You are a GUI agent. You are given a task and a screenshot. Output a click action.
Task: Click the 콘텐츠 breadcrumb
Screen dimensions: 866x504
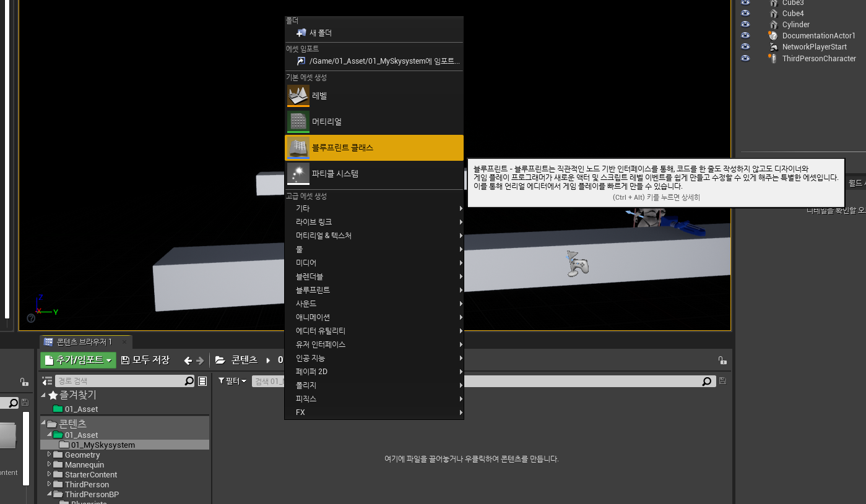(x=245, y=360)
